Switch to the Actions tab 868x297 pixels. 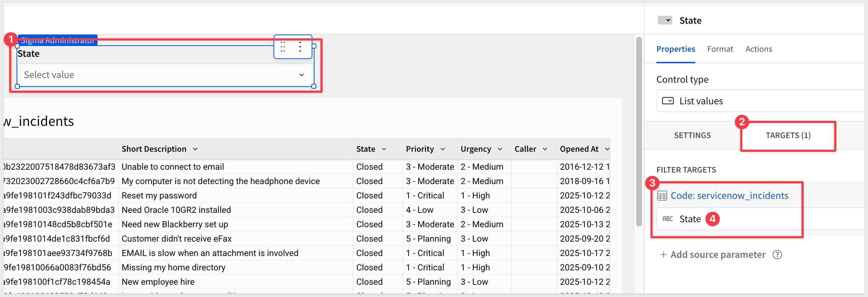click(759, 49)
